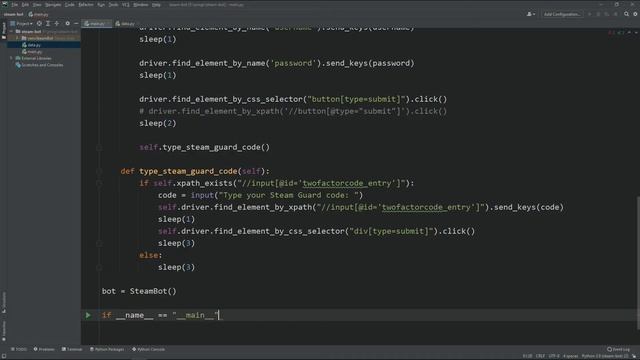Open the Help menu
Viewport: 640px width, 360px height.
pos(156,4)
